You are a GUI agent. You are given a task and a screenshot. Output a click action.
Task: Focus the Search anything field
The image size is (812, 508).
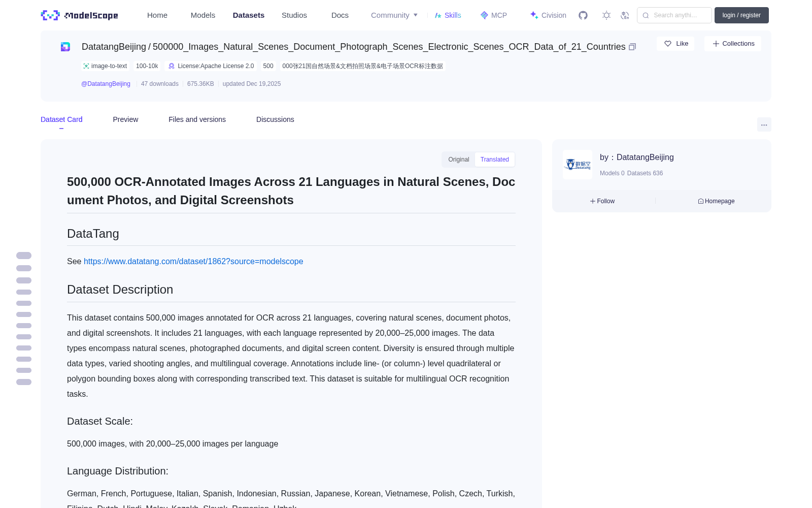tap(674, 15)
